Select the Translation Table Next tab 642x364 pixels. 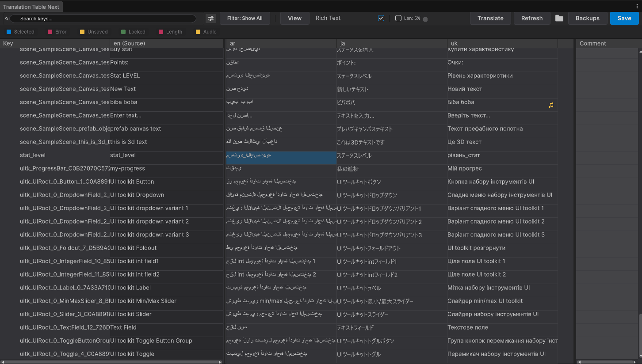[31, 7]
